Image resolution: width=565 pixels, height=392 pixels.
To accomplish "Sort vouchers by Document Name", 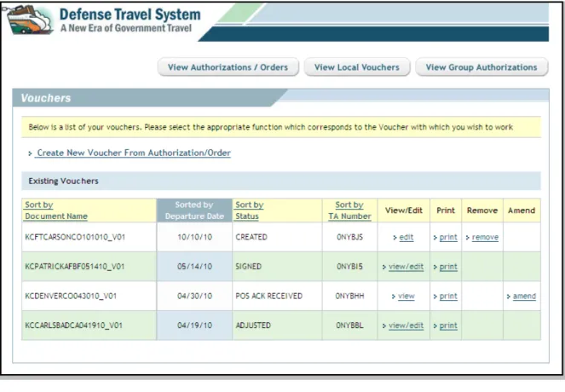I will point(56,210).
